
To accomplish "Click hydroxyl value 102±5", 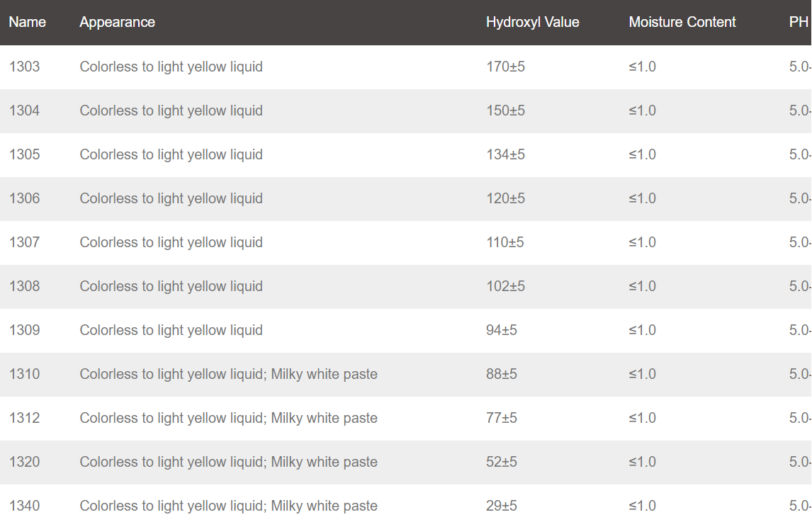I will coord(505,286).
